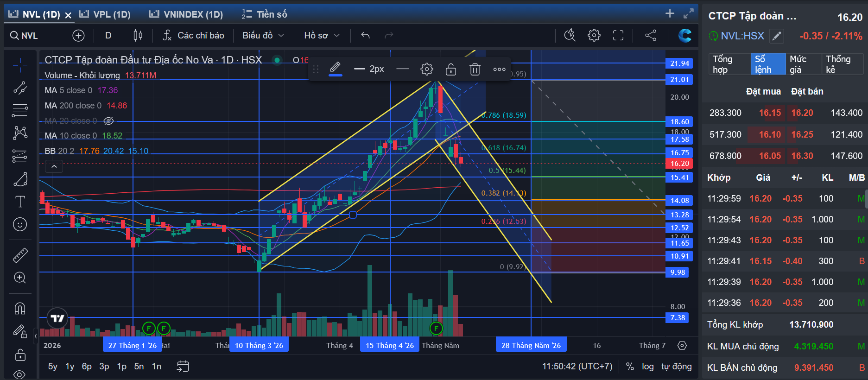Image resolution: width=868 pixels, height=380 pixels.
Task: Add a new chart tab
Action: click(670, 13)
